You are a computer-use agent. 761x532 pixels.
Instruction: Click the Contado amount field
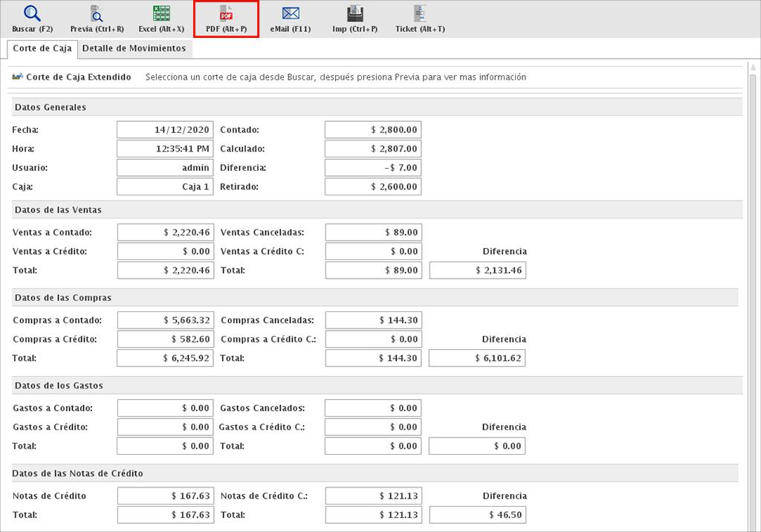tap(373, 129)
